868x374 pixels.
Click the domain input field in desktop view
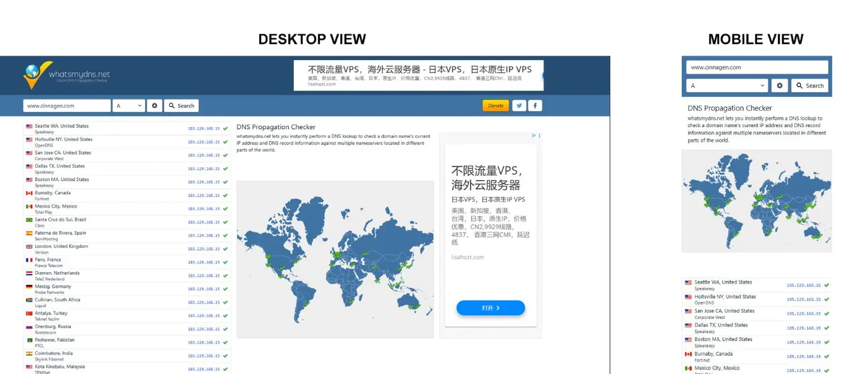click(67, 106)
